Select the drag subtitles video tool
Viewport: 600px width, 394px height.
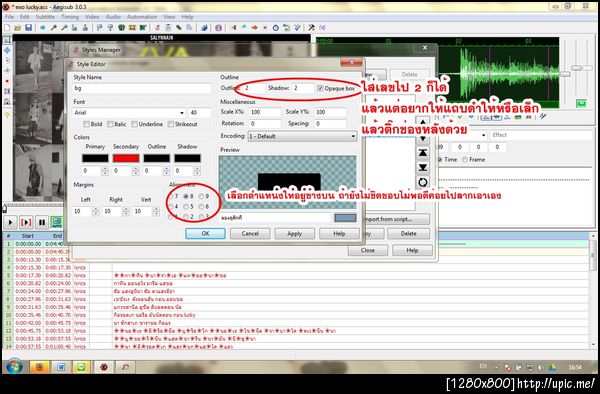[7, 50]
